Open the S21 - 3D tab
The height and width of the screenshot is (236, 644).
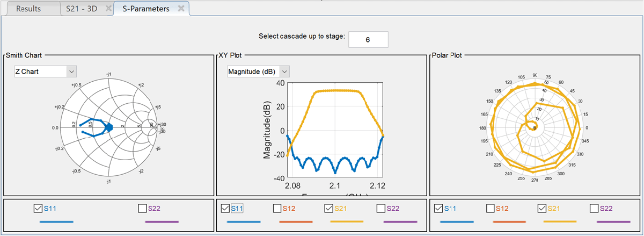tap(82, 9)
